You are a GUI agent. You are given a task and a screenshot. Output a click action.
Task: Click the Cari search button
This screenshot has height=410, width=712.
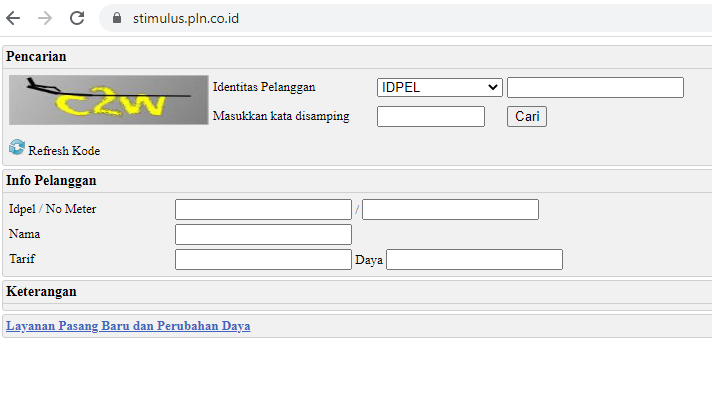(527, 116)
